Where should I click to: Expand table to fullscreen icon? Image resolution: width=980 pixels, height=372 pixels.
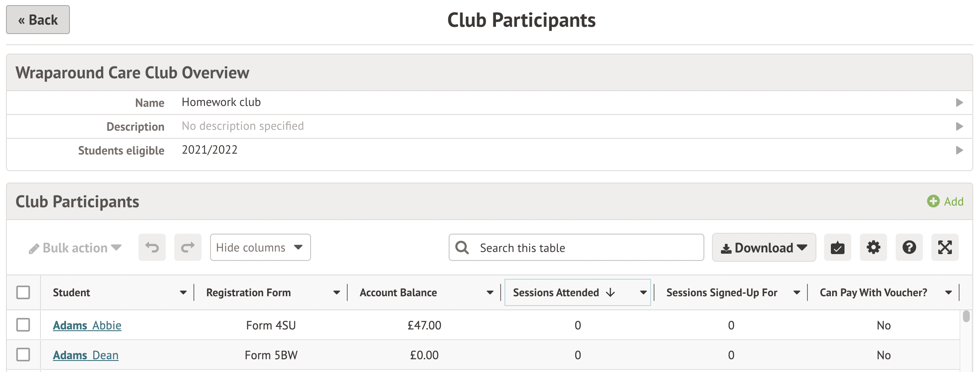tap(945, 247)
